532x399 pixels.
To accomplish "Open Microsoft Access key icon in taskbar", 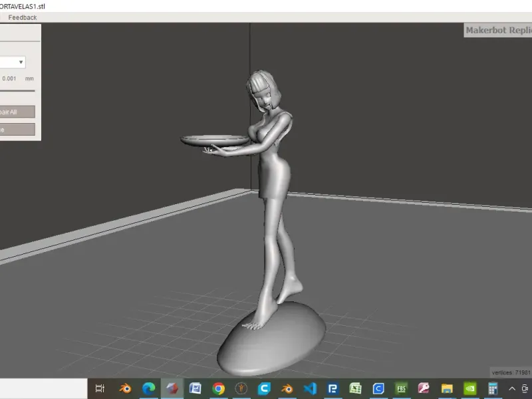I will [424, 388].
